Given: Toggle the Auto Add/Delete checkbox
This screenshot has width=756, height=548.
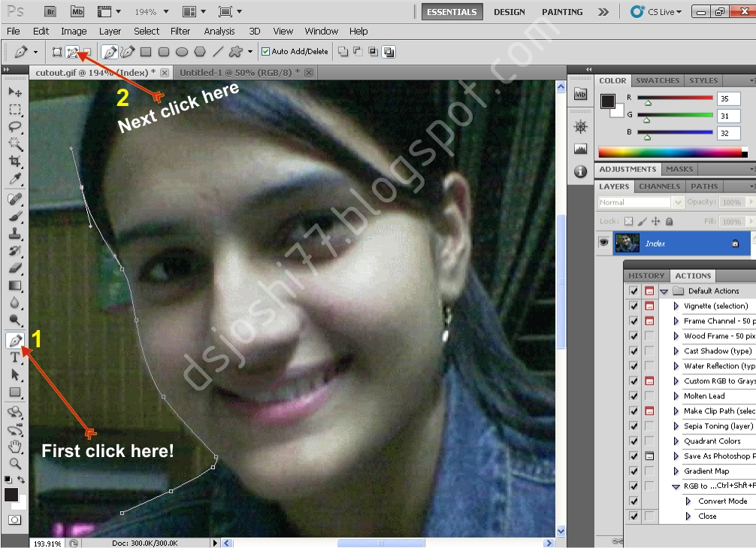Looking at the screenshot, I should tap(265, 52).
